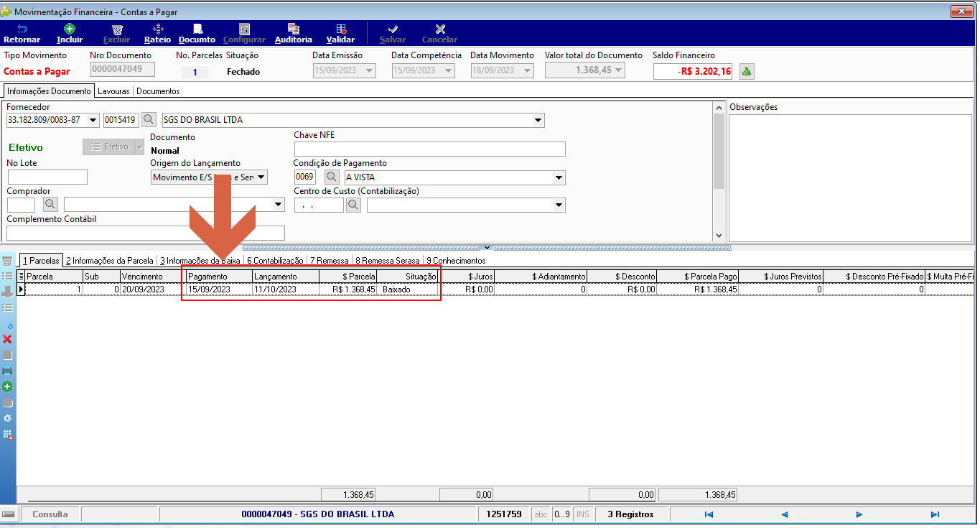Open the Fornecedor CNPJ dropdown
Image resolution: width=980 pixels, height=528 pixels.
93,120
